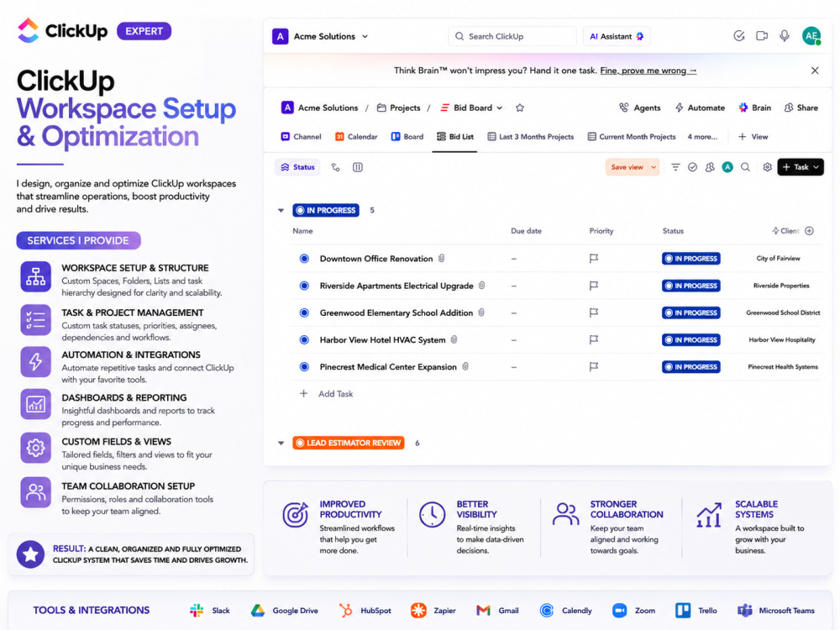Open attachment clip on Pinecrest Medical Center Expansion
Image resolution: width=840 pixels, height=630 pixels.
click(465, 366)
